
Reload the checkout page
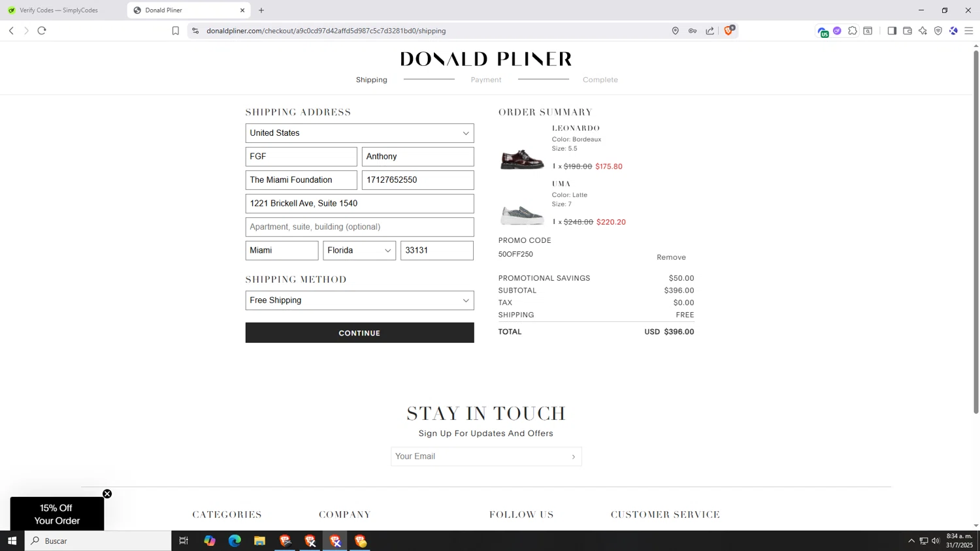pyautogui.click(x=42, y=31)
